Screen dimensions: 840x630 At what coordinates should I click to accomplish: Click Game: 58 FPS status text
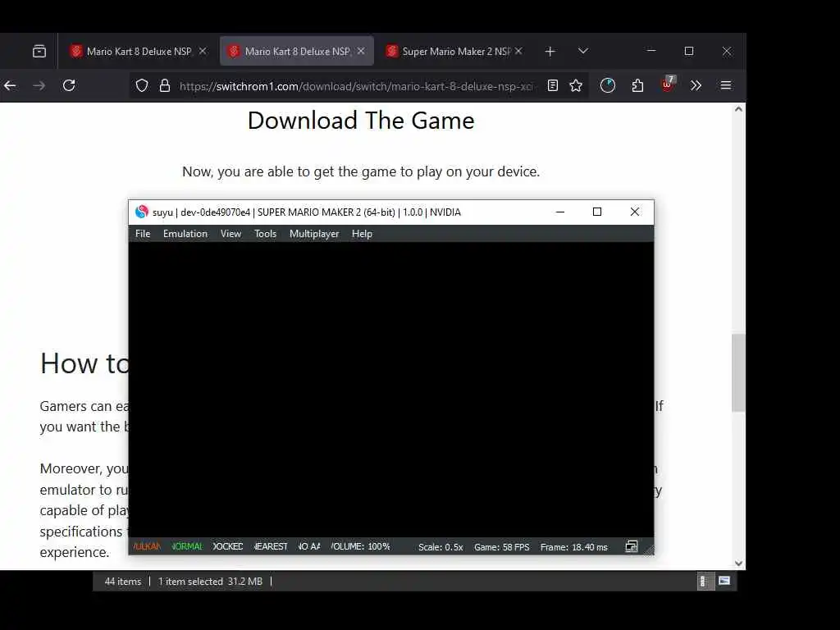pyautogui.click(x=501, y=547)
